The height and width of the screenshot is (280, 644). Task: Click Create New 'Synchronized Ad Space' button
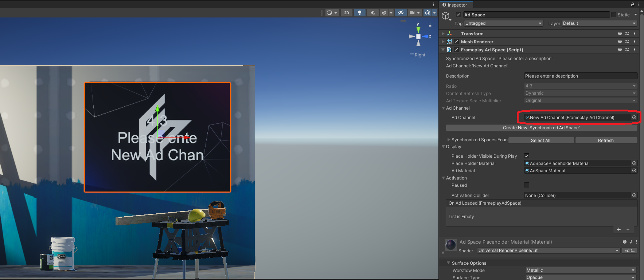pyautogui.click(x=542, y=128)
